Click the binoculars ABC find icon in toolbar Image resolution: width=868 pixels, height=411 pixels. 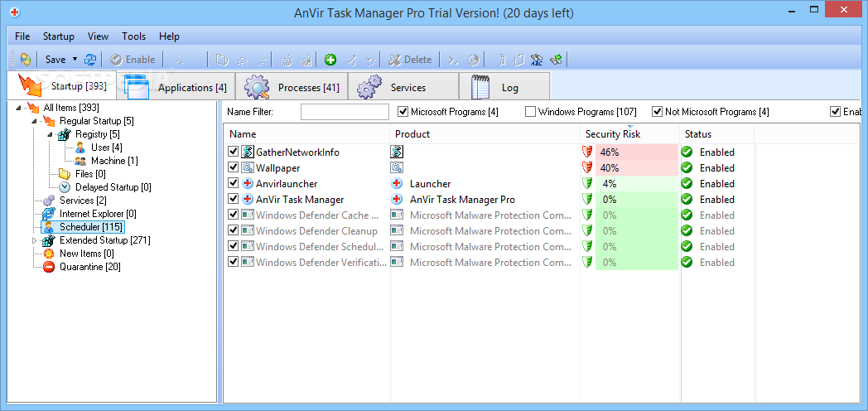(x=537, y=60)
